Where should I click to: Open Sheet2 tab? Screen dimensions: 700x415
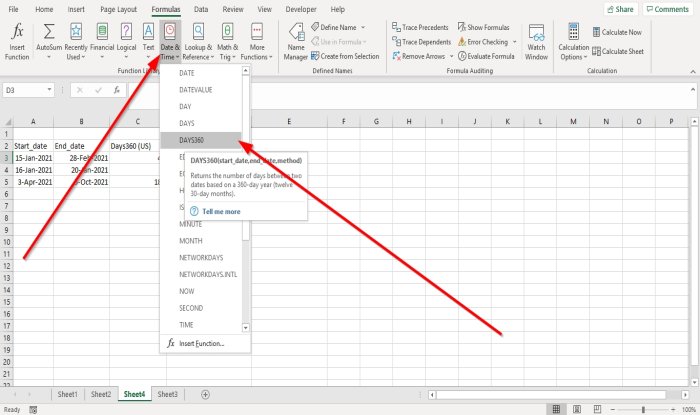point(101,394)
